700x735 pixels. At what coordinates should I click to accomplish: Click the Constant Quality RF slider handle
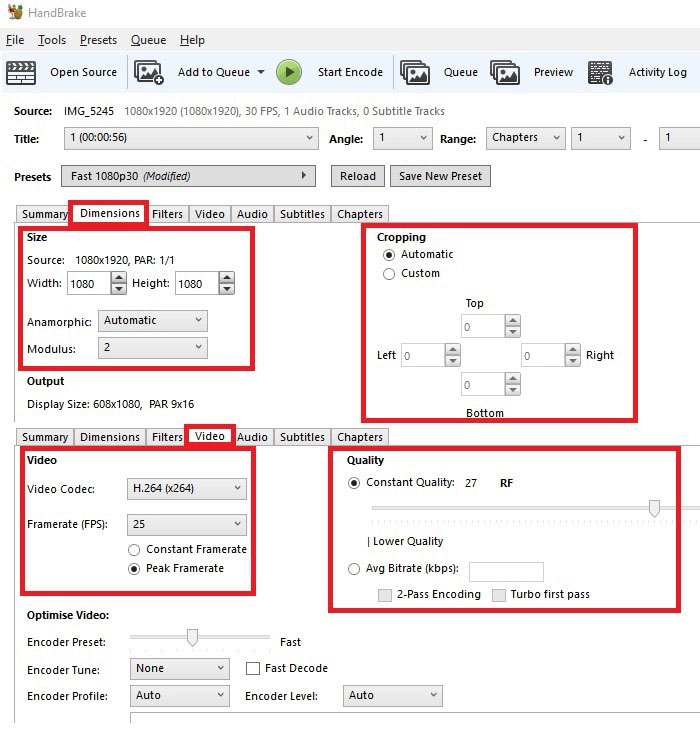pos(654,508)
